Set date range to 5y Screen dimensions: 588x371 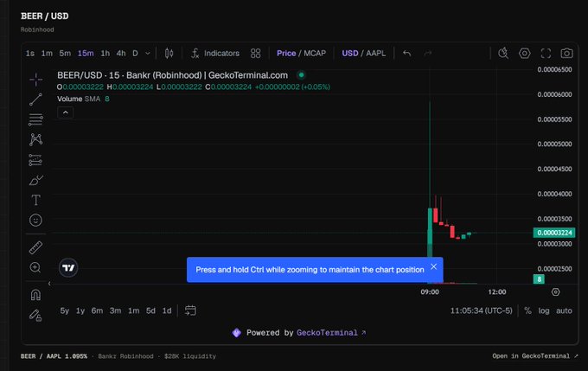(65, 310)
